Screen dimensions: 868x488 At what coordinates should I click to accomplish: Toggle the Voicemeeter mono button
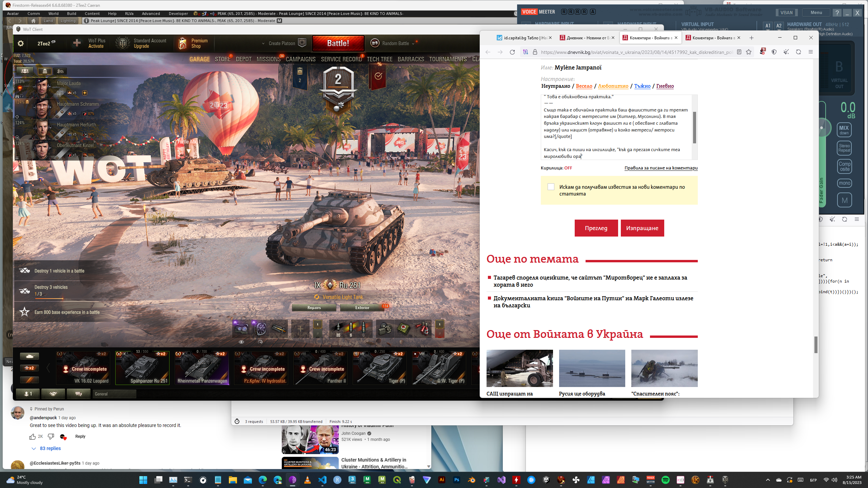click(x=844, y=183)
